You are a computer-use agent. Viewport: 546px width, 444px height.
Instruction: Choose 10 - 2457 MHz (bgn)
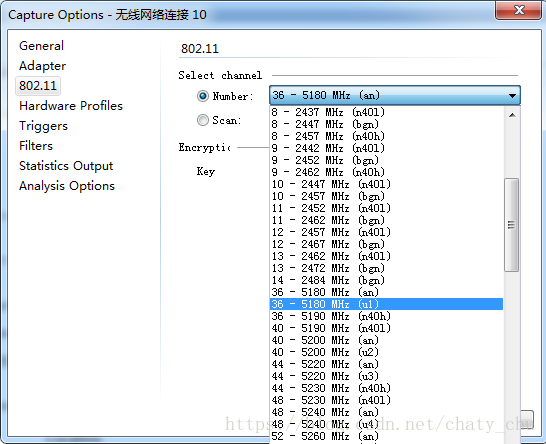(387, 196)
